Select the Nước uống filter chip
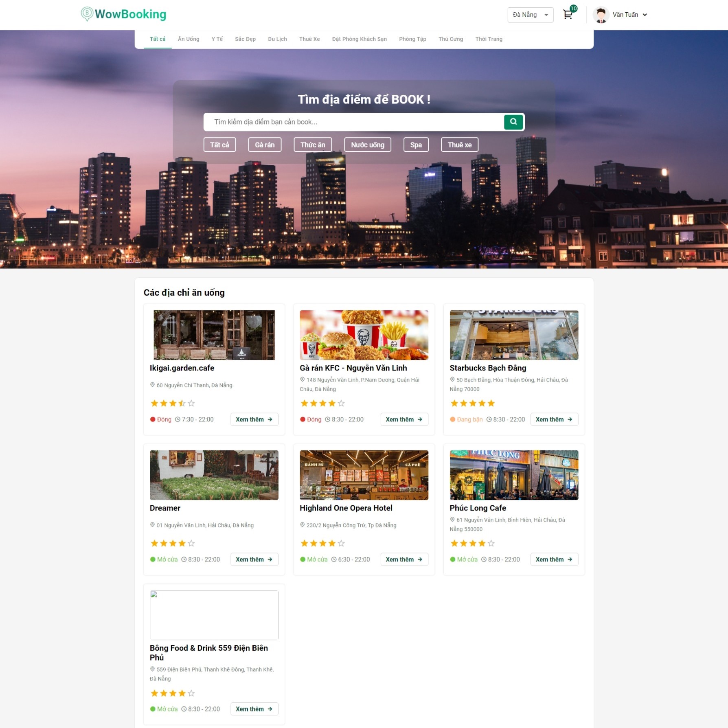Image resolution: width=728 pixels, height=728 pixels. point(367,145)
